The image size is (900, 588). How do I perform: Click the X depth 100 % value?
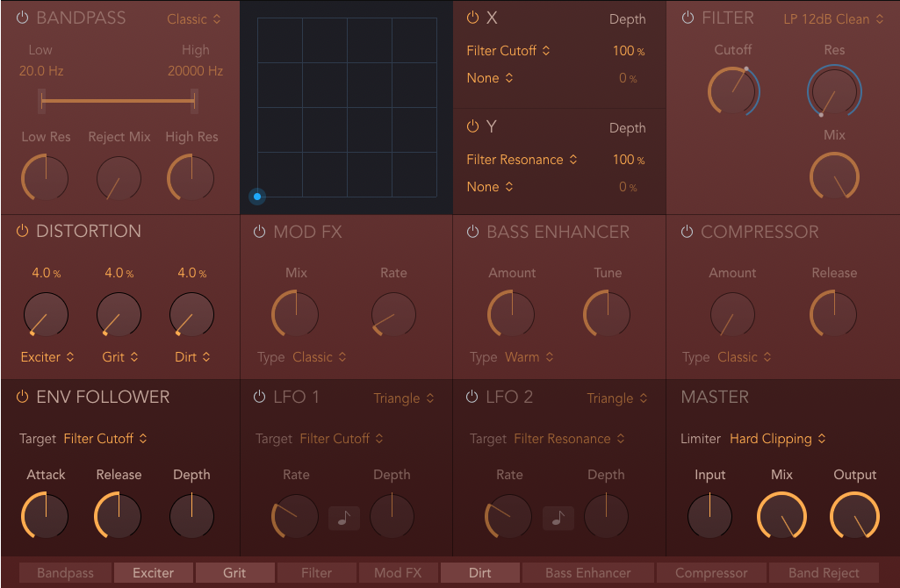click(x=629, y=51)
